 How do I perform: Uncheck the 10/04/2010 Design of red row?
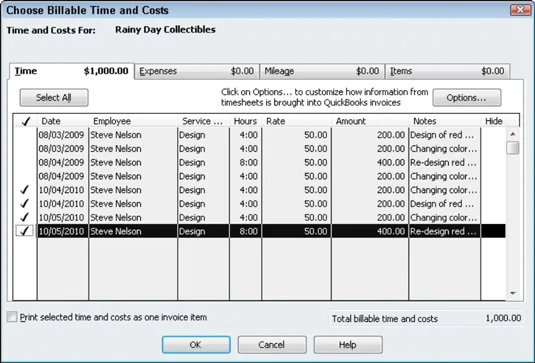25,204
